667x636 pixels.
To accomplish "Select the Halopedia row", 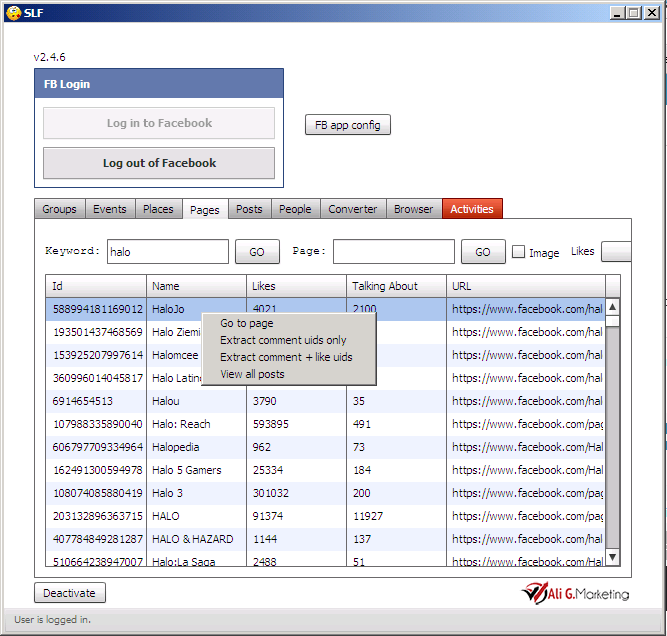I will [x=325, y=447].
